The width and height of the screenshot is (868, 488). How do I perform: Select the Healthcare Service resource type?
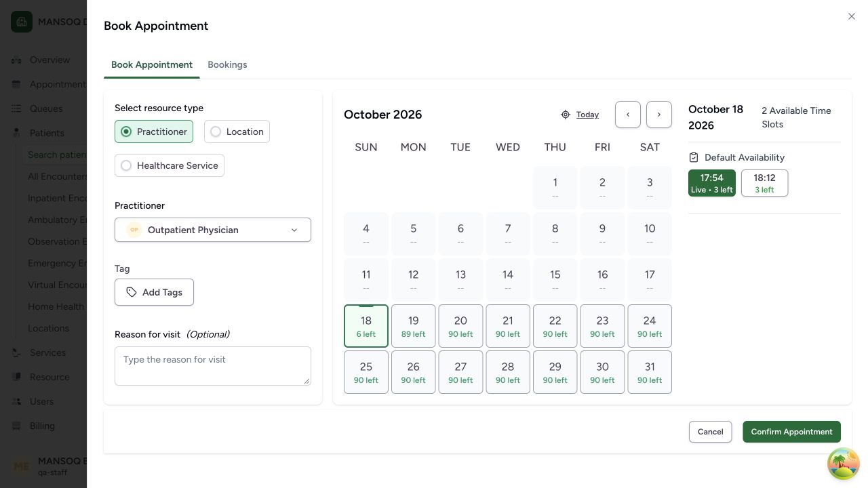tap(170, 165)
